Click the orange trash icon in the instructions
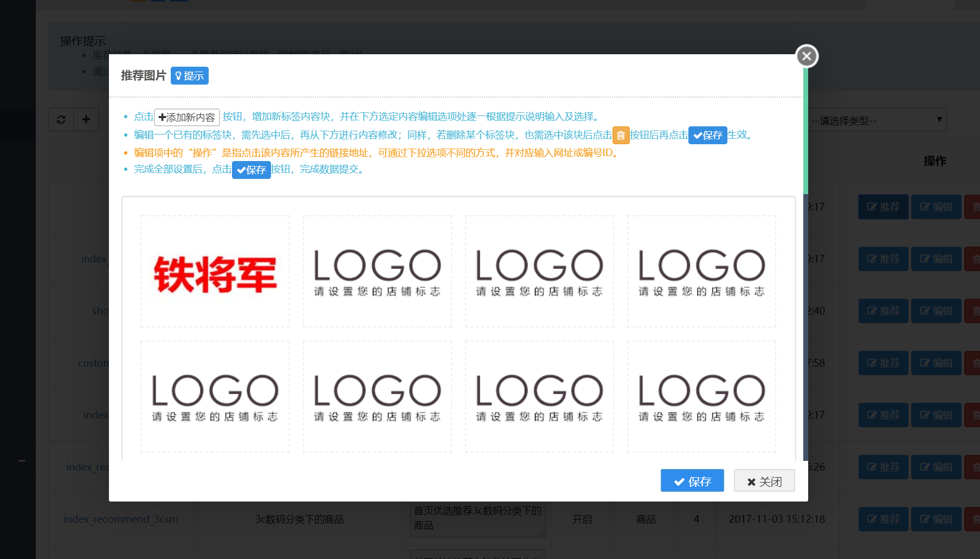 [621, 135]
